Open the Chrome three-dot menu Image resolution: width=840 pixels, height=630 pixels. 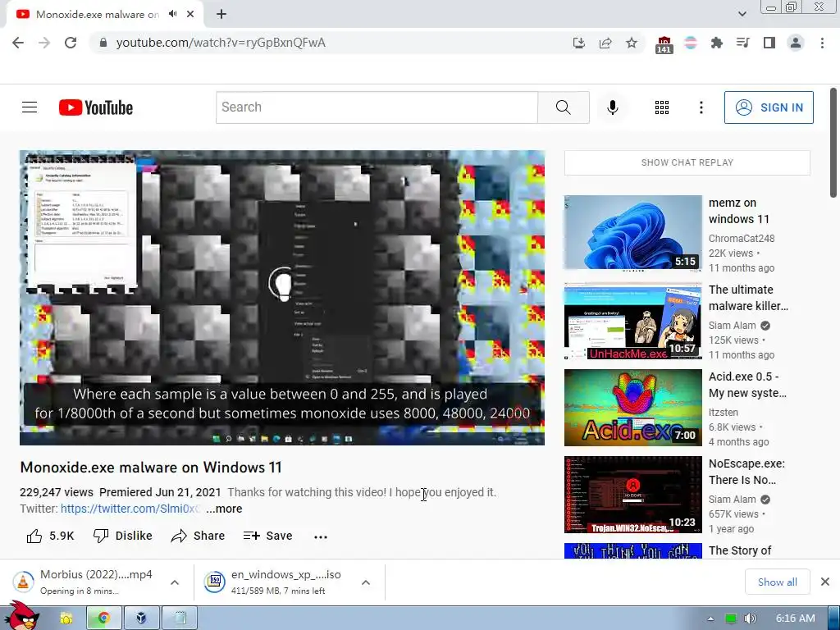point(822,43)
